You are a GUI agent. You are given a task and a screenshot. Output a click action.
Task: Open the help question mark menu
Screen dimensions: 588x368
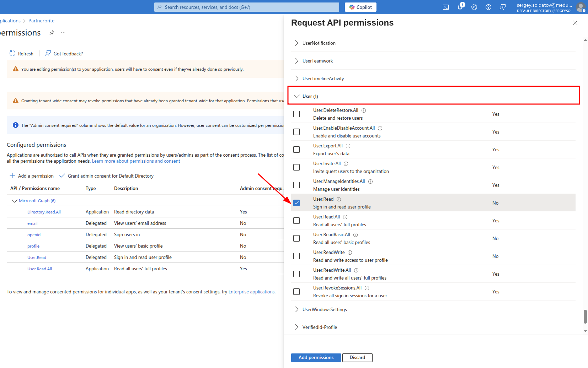pyautogui.click(x=488, y=7)
